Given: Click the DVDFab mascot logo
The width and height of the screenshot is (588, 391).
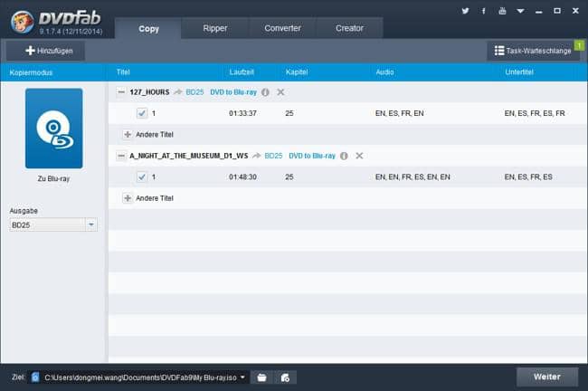Looking at the screenshot, I should coord(22,22).
